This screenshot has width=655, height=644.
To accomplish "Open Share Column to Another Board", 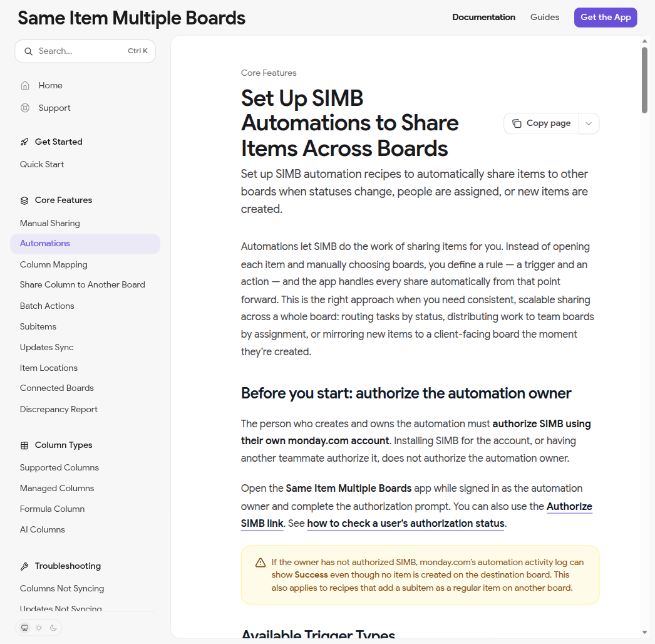I will 82,284.
